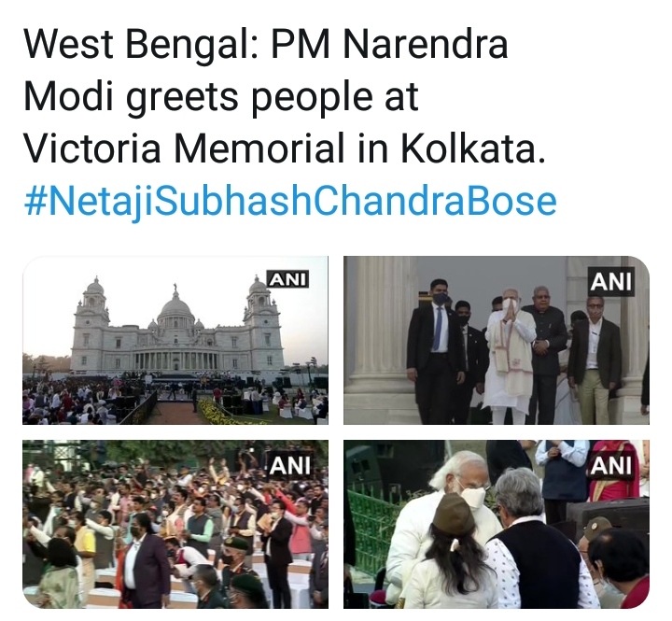Click the 'Victoria Memorial in Kolkata.' text line
The height and width of the screenshot is (621, 672).
point(285,148)
